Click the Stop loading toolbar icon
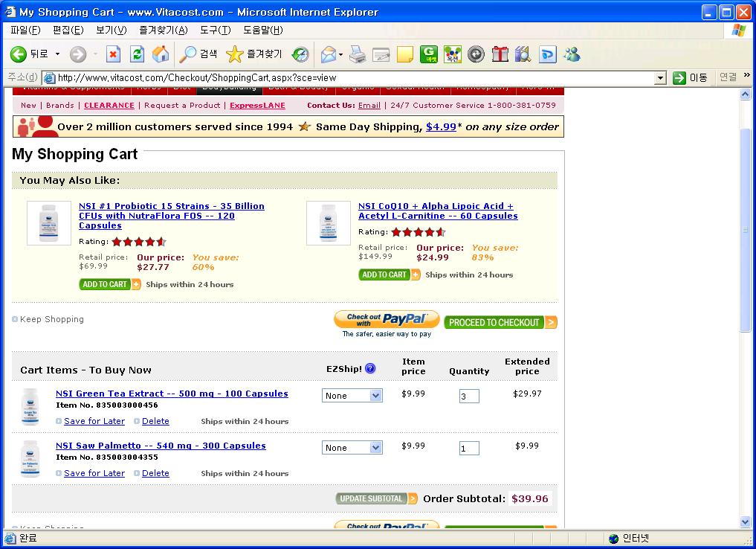The height and width of the screenshot is (549, 756). point(113,54)
